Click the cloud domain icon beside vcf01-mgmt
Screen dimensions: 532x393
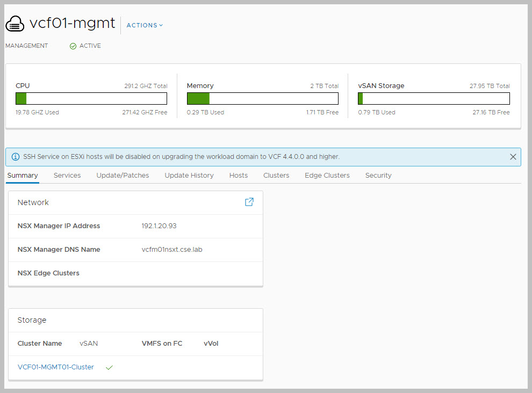[x=15, y=24]
